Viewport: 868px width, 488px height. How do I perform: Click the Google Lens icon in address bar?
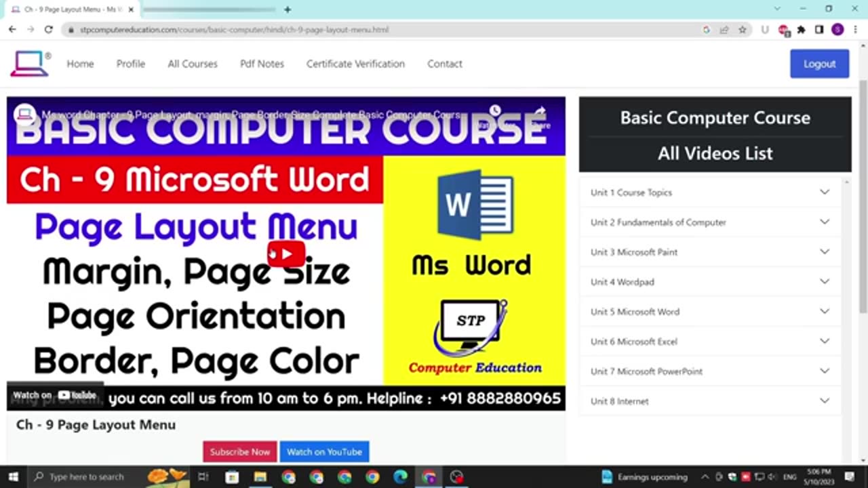706,30
